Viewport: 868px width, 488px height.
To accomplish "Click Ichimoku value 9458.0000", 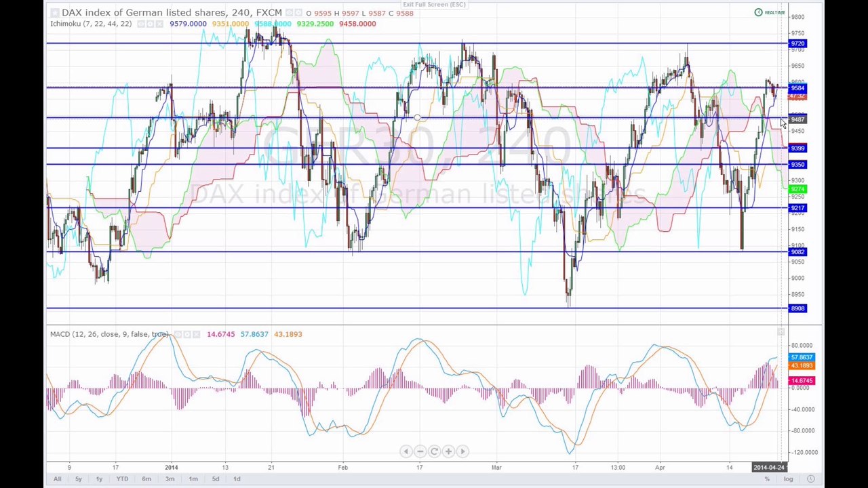I will pos(357,24).
